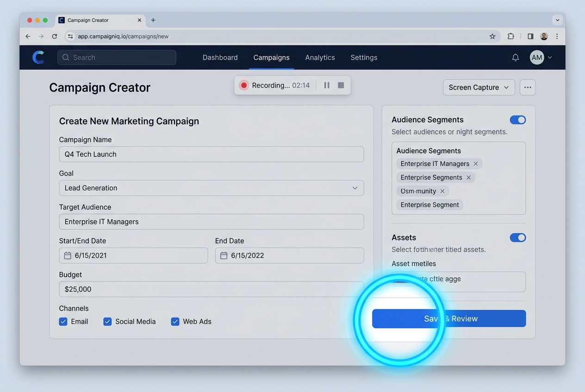
Task: Reload the current page
Action: [55, 37]
